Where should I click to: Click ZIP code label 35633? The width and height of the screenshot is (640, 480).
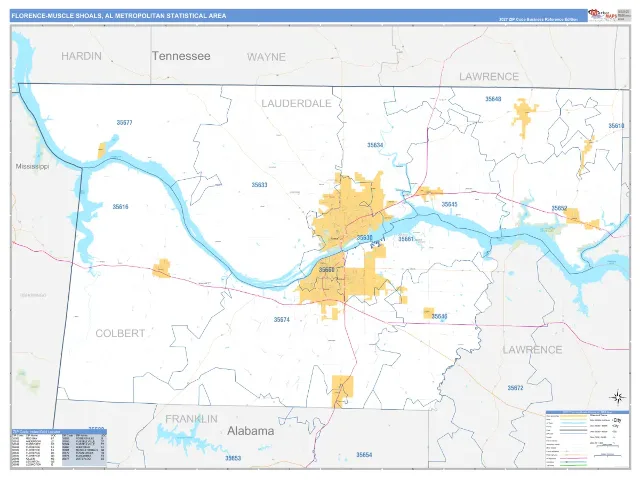click(259, 185)
